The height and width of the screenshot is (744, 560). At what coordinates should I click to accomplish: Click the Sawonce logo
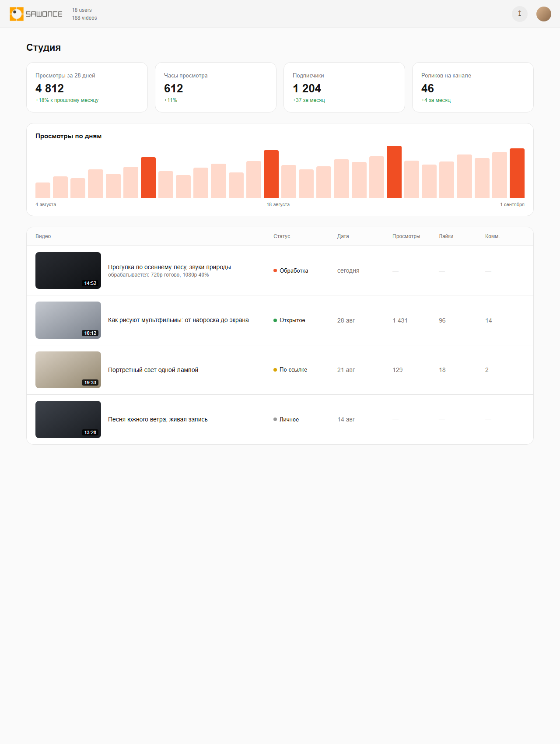point(36,14)
